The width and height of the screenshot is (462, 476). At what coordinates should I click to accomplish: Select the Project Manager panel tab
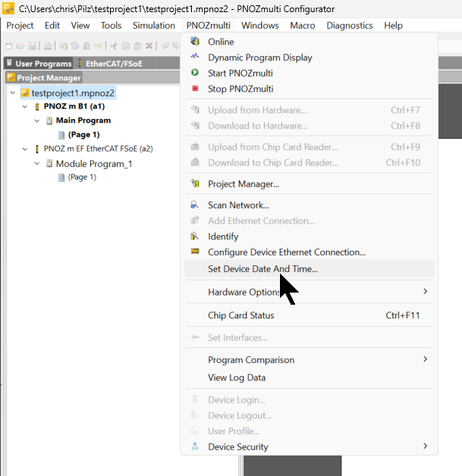[44, 78]
